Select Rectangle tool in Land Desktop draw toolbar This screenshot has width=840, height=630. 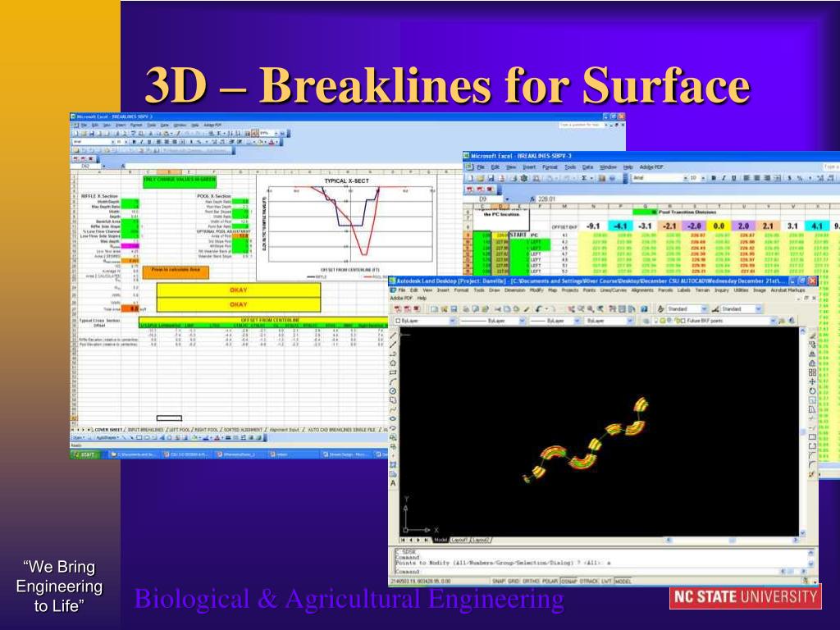coord(393,372)
